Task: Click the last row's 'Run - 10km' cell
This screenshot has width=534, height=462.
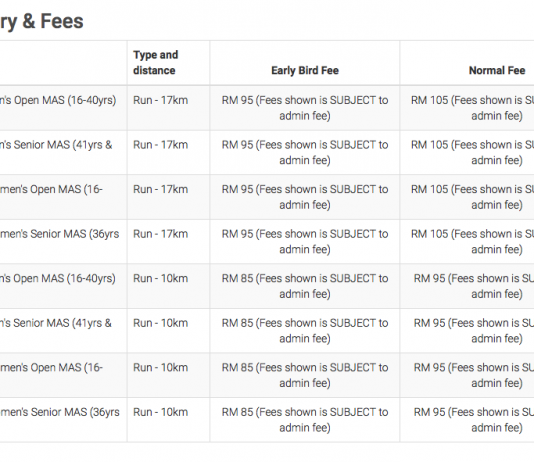Action: [160, 412]
